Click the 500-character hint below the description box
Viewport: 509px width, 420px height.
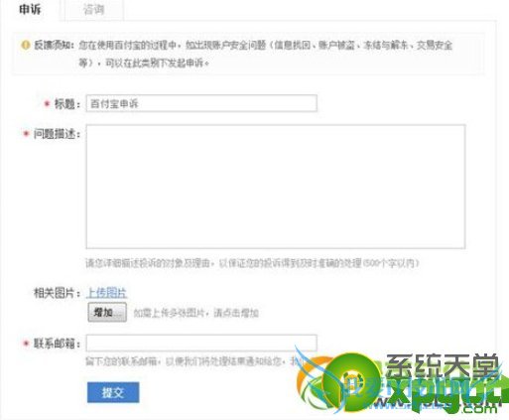coord(252,263)
